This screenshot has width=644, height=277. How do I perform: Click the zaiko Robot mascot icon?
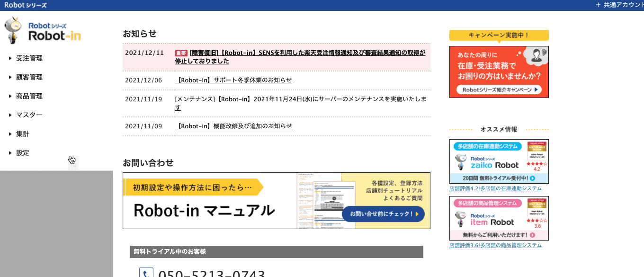(461, 161)
